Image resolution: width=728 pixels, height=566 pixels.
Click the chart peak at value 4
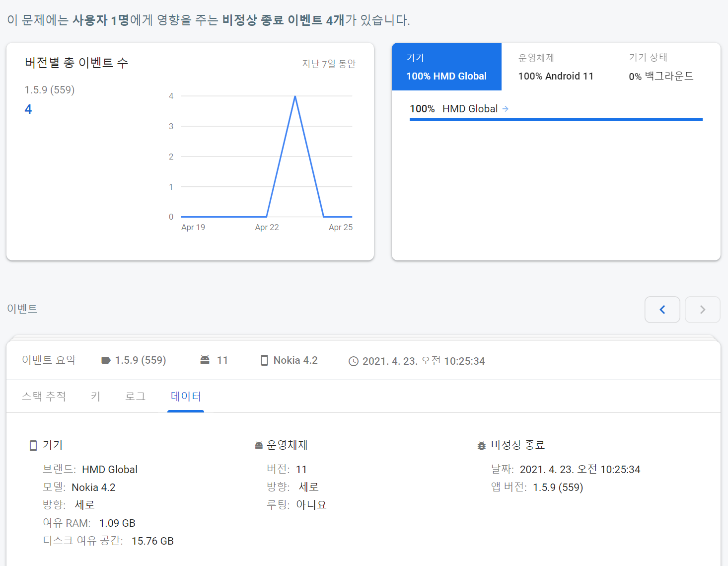click(295, 96)
